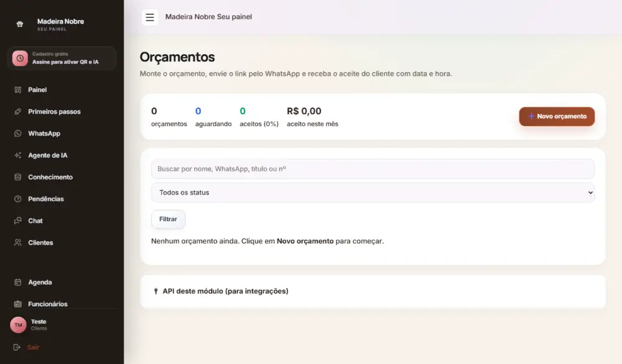Click the Teste user name
Screen dimensions: 622x364
tap(39, 322)
